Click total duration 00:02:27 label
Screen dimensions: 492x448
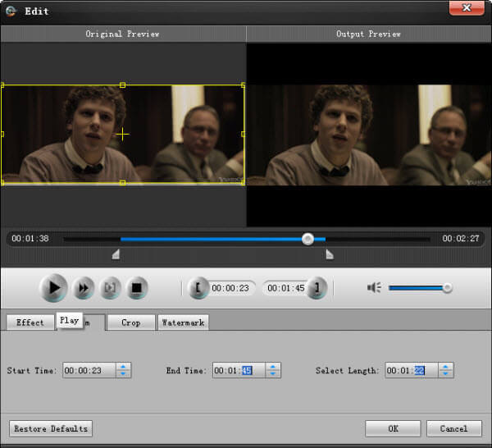(x=461, y=239)
